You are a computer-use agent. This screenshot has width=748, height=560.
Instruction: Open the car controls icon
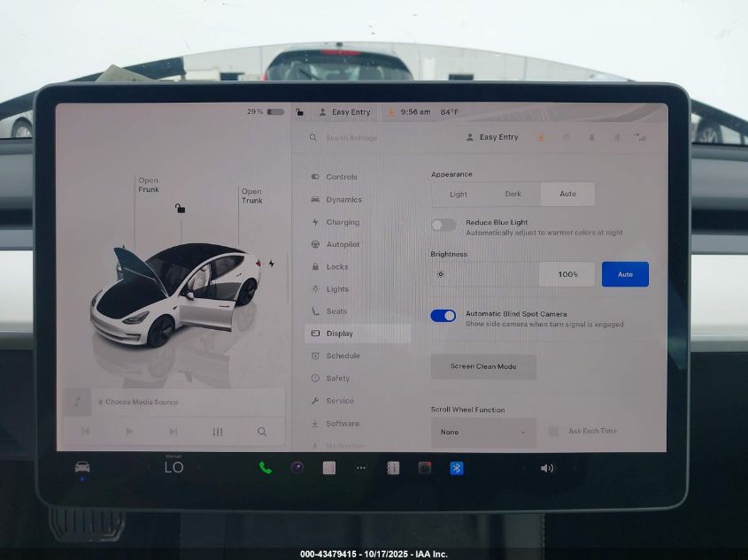82,467
